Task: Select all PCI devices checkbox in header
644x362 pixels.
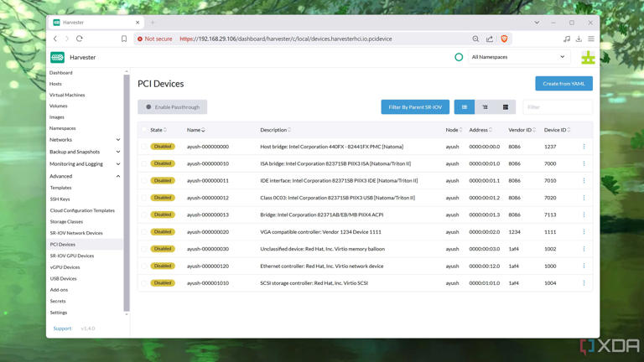Action: [143, 130]
